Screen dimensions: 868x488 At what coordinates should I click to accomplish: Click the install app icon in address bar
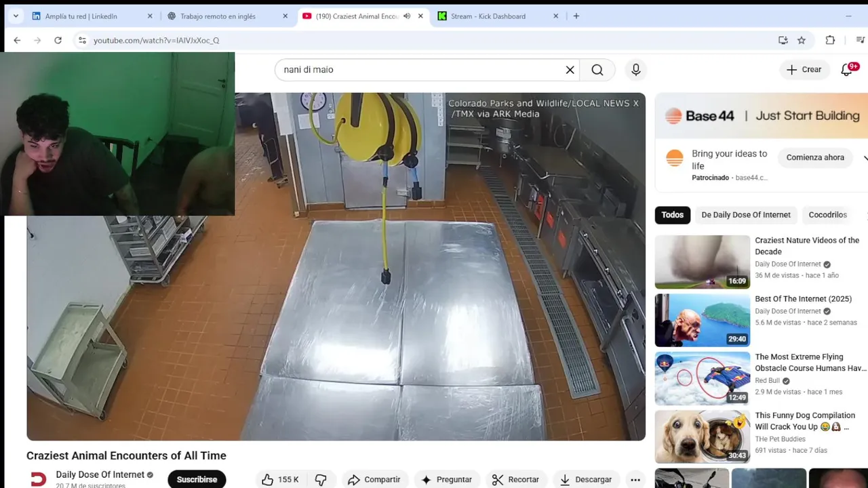click(783, 40)
